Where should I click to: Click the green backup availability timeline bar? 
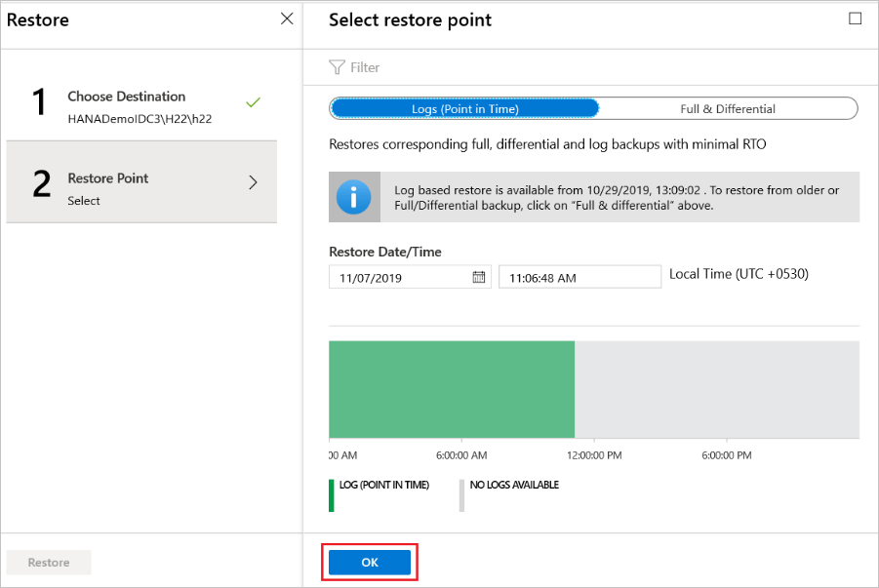452,390
